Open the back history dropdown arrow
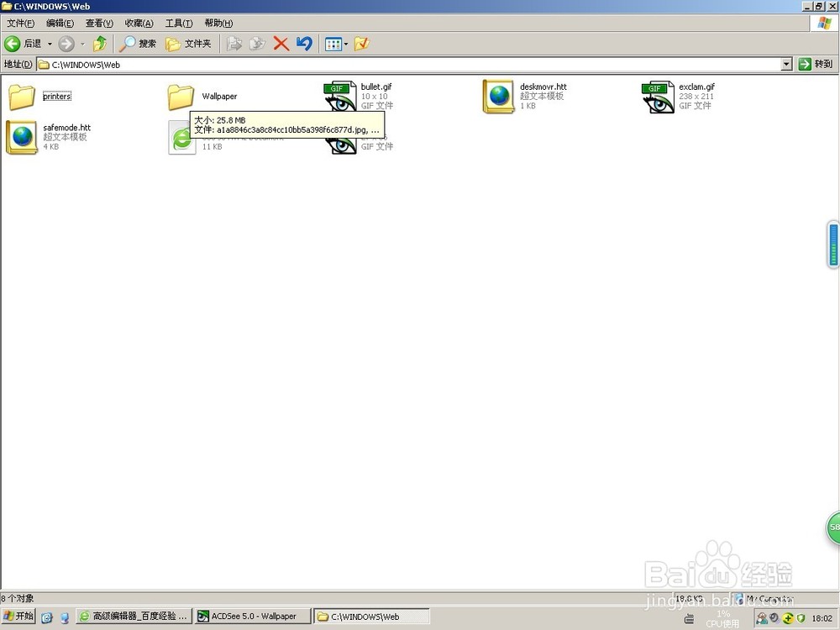This screenshot has width=840, height=630. click(x=50, y=44)
